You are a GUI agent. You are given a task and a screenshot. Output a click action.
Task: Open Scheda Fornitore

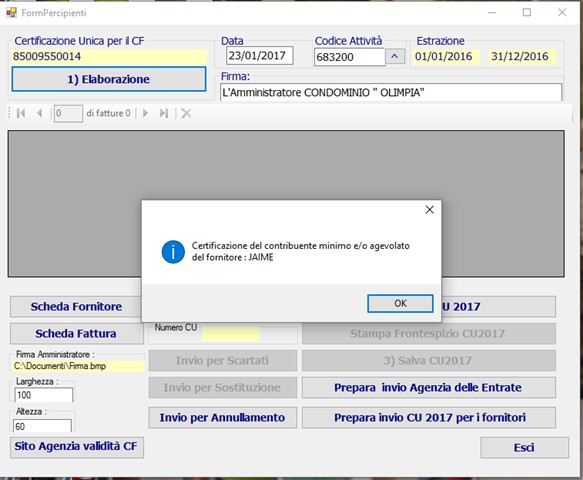coord(76,306)
